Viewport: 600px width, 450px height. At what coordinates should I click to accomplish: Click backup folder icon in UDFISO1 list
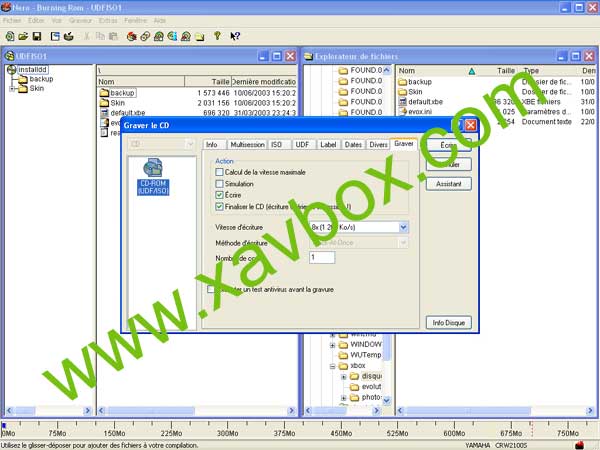pyautogui.click(x=104, y=93)
